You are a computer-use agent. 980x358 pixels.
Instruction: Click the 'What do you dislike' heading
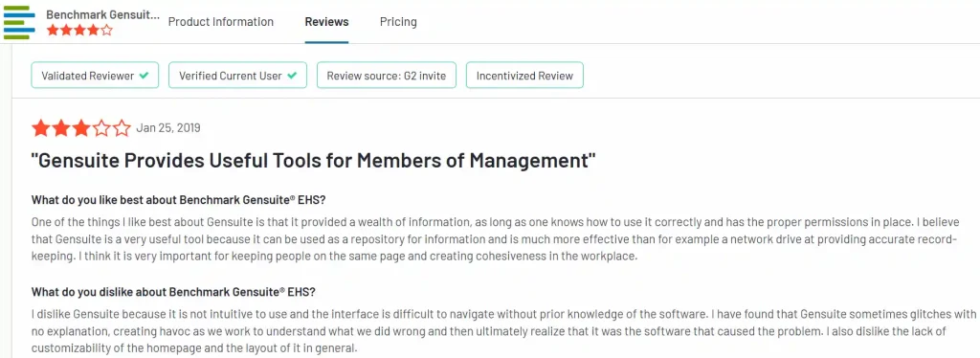click(174, 292)
